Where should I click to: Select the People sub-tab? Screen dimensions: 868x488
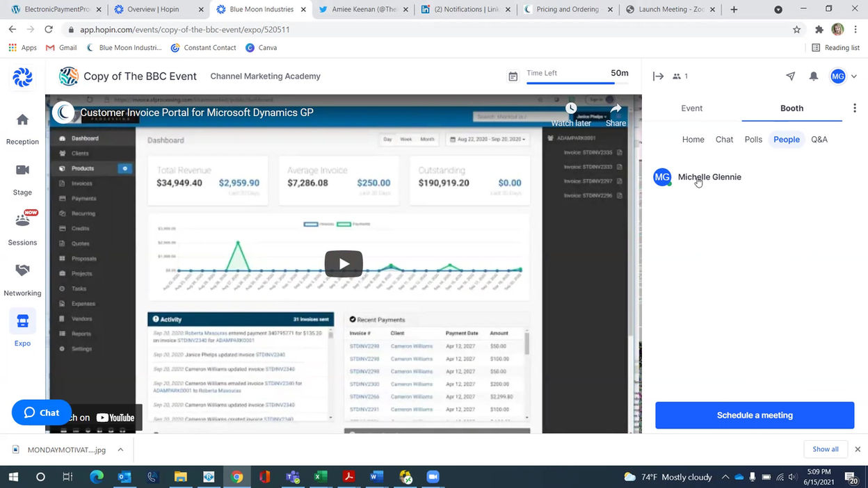point(787,140)
